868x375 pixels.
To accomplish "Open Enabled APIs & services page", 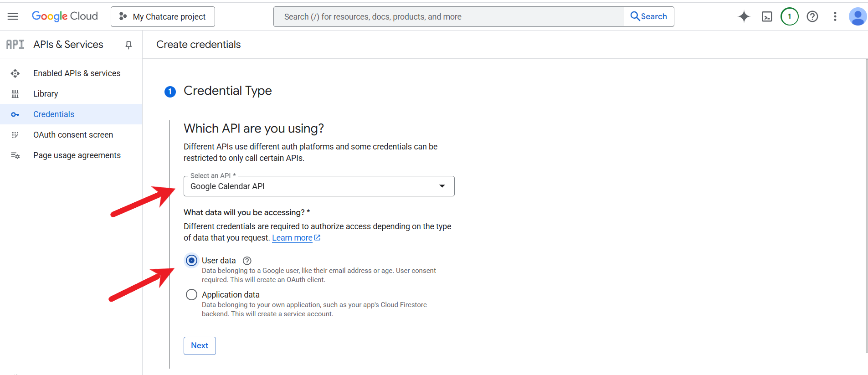I will pyautogui.click(x=71, y=73).
